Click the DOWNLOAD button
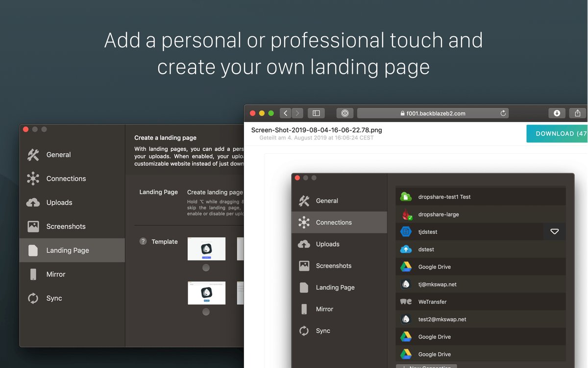 [557, 133]
